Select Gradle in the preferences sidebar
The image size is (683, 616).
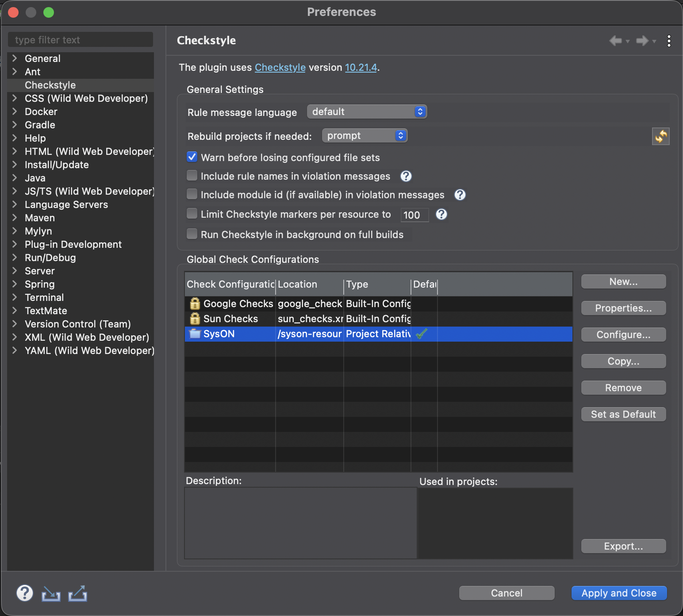[x=40, y=125]
